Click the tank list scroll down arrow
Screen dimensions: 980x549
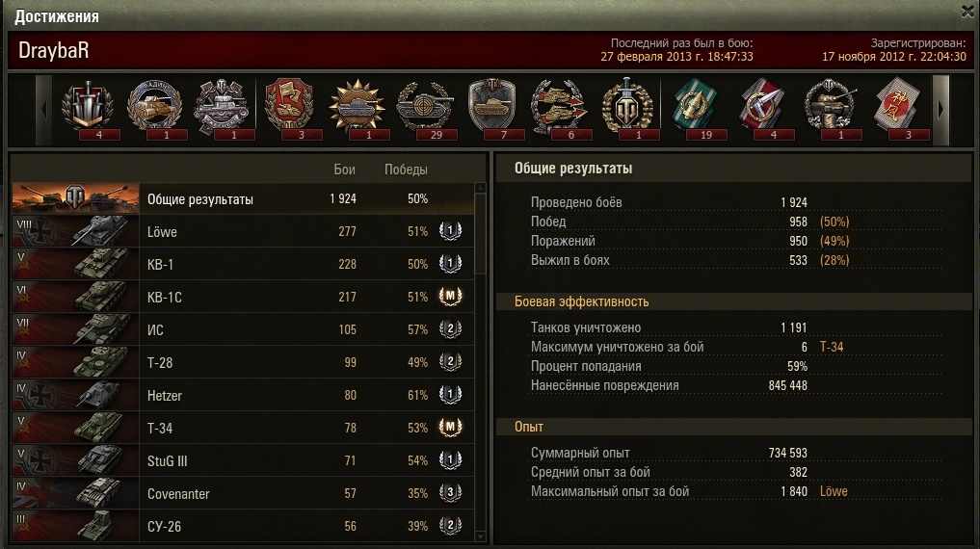(480, 536)
